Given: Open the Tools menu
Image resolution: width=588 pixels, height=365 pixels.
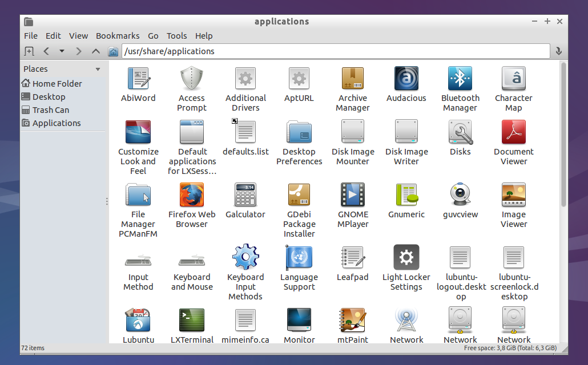Looking at the screenshot, I should click(176, 36).
